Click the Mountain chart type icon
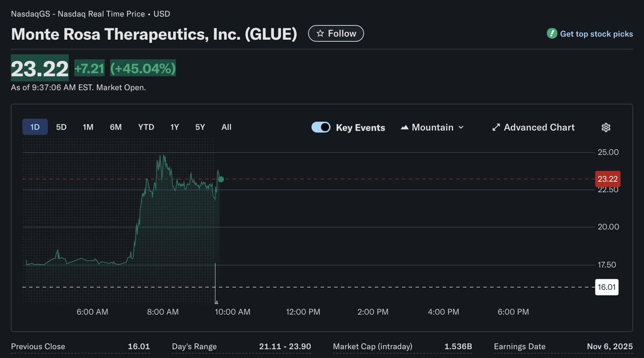 (405, 128)
